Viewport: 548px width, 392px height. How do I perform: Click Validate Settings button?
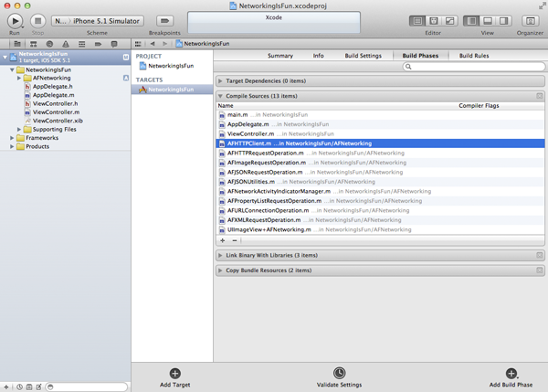pos(339,378)
